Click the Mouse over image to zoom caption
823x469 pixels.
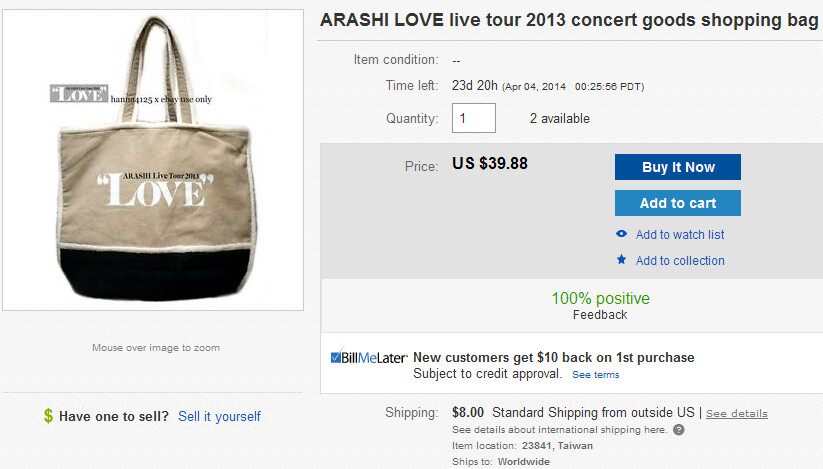tap(156, 348)
